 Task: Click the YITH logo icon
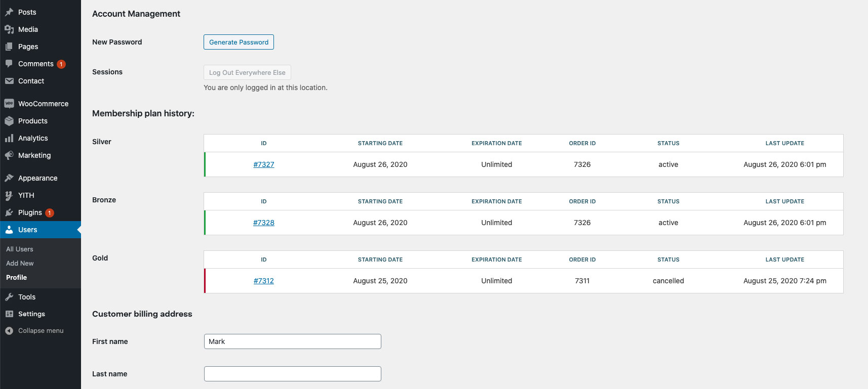click(9, 195)
